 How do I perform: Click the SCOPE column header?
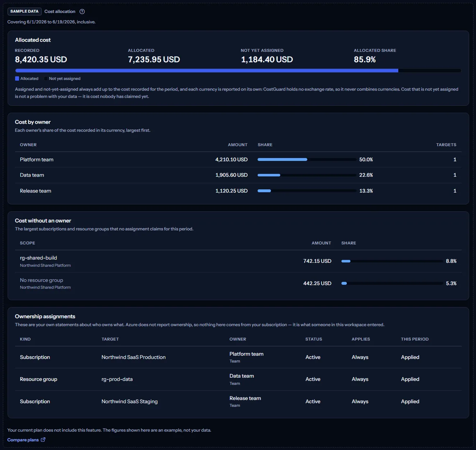[28, 243]
